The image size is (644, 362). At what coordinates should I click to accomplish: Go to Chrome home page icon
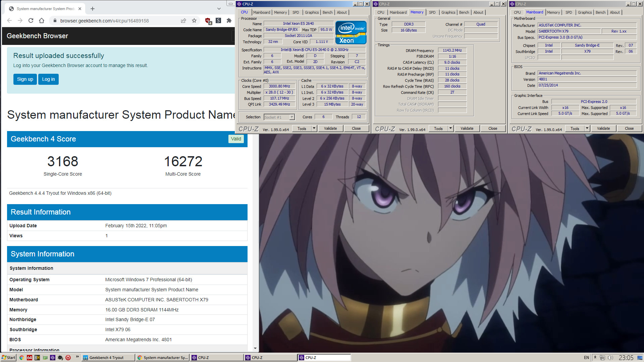[42, 20]
